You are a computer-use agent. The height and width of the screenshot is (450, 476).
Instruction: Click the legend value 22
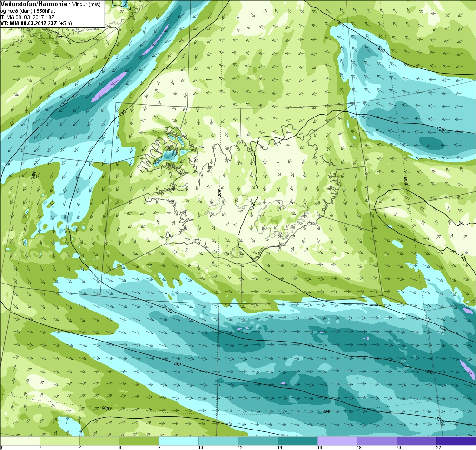coord(438,447)
